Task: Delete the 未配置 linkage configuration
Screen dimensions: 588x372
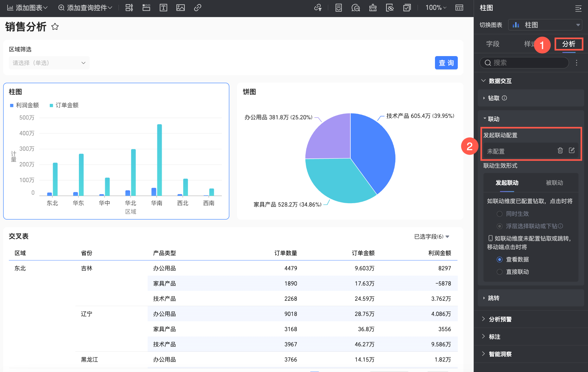Action: [560, 150]
